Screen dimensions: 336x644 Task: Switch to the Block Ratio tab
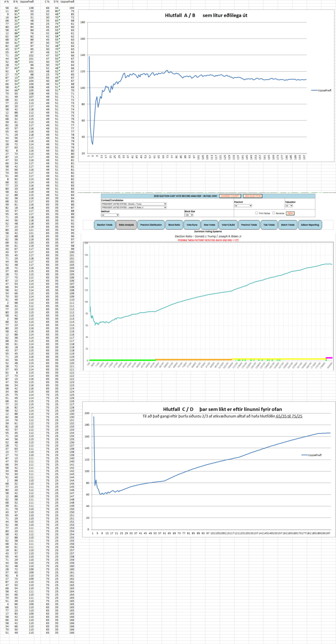pos(174,225)
